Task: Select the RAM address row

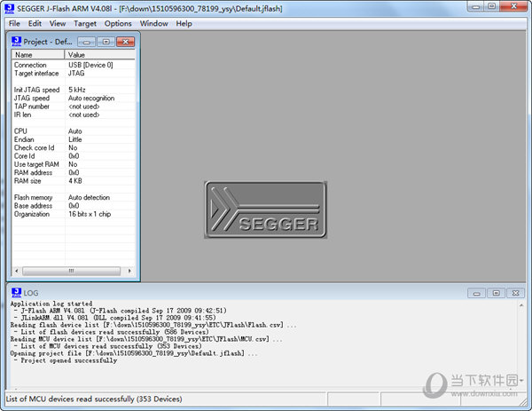Action: click(74, 172)
